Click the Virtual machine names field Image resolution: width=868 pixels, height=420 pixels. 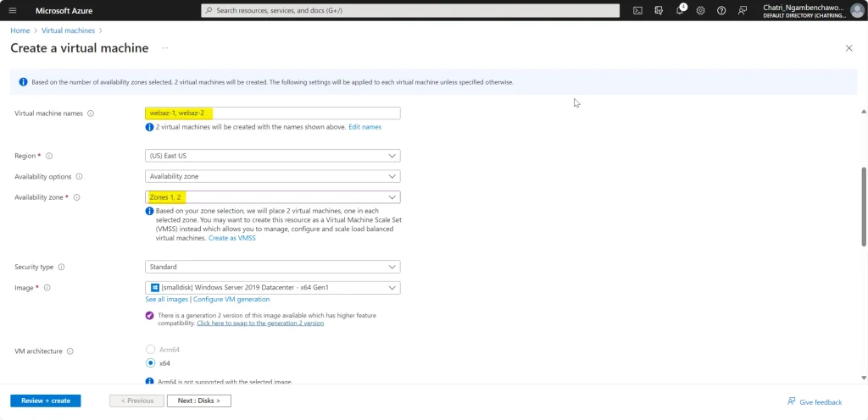point(272,113)
